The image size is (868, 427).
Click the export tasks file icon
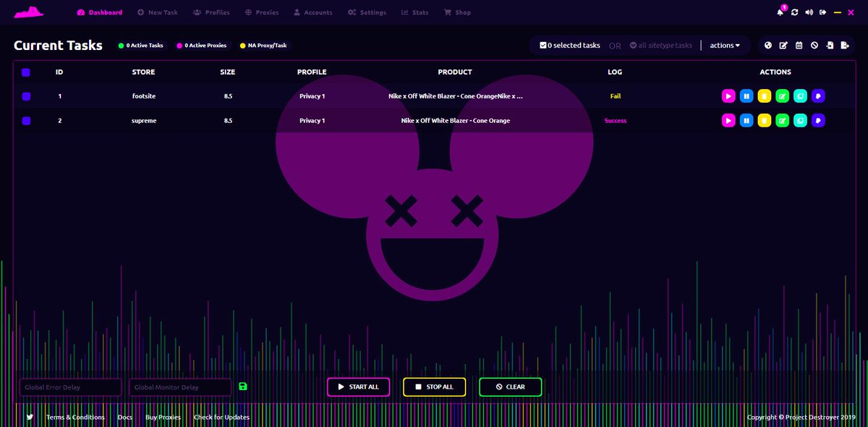point(845,45)
